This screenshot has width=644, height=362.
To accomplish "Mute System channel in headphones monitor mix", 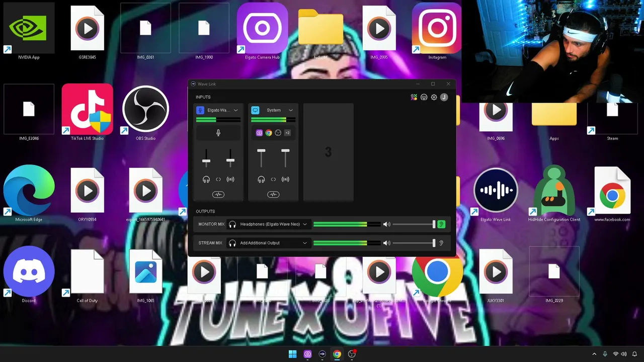I will coord(261,179).
